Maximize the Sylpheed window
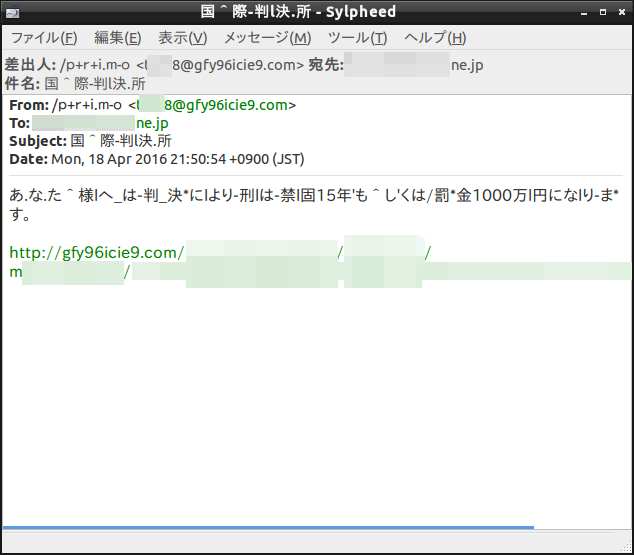This screenshot has width=634, height=555. click(603, 13)
